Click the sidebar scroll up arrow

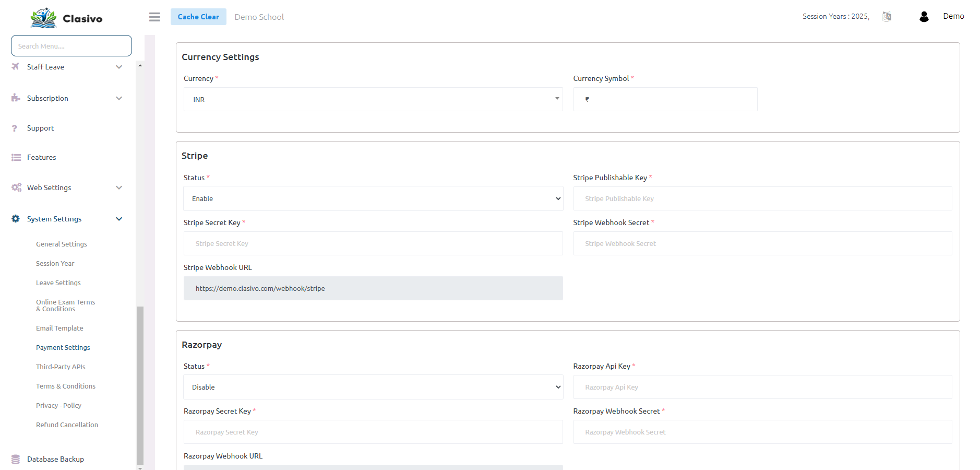pyautogui.click(x=140, y=65)
